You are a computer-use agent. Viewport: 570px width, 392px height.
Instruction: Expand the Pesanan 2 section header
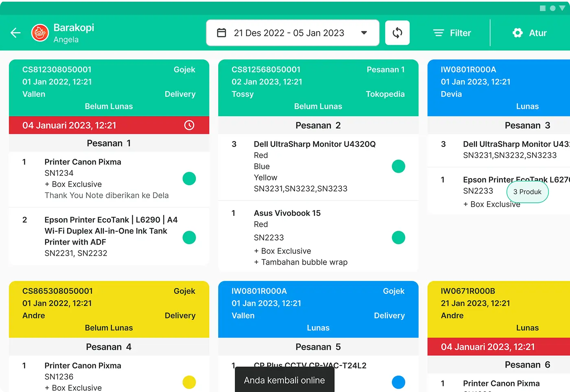[x=318, y=125]
